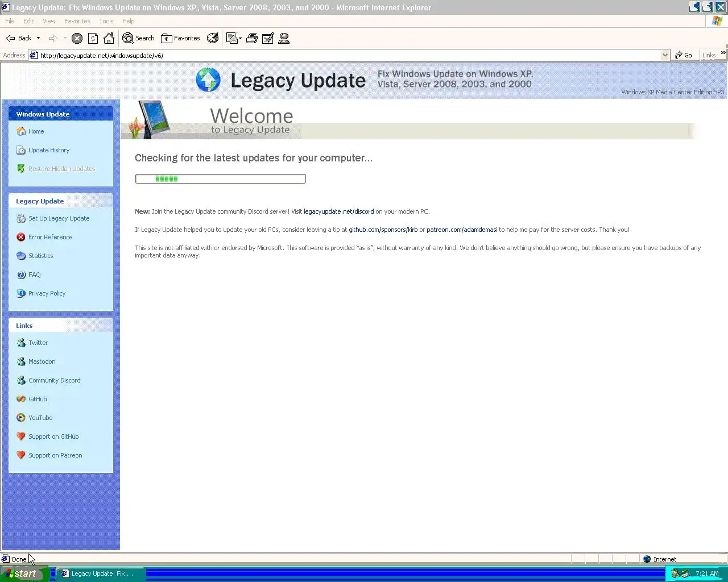Open the Twitter link
This screenshot has width=728, height=582.
pos(38,343)
